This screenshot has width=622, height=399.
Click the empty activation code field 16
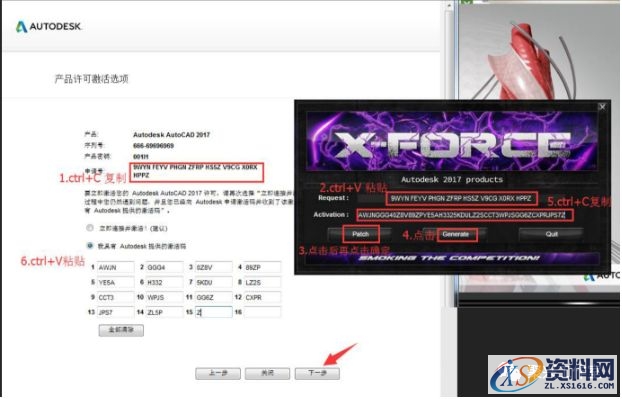point(262,312)
